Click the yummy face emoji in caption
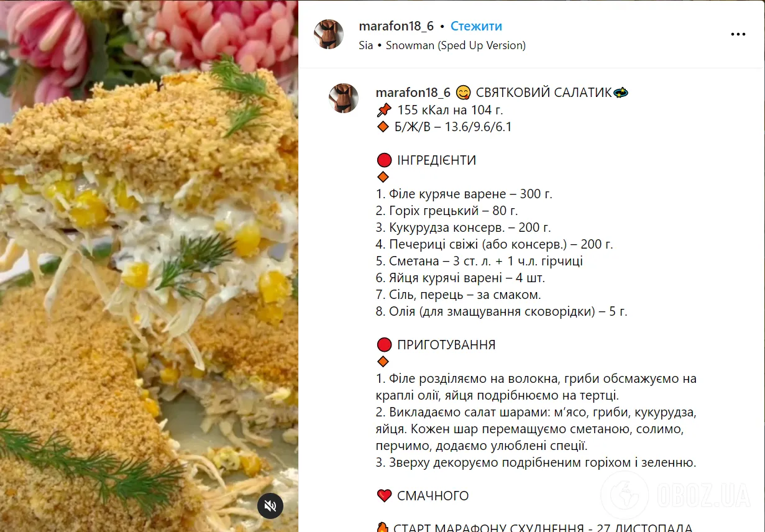Image resolution: width=765 pixels, height=532 pixels. click(463, 93)
